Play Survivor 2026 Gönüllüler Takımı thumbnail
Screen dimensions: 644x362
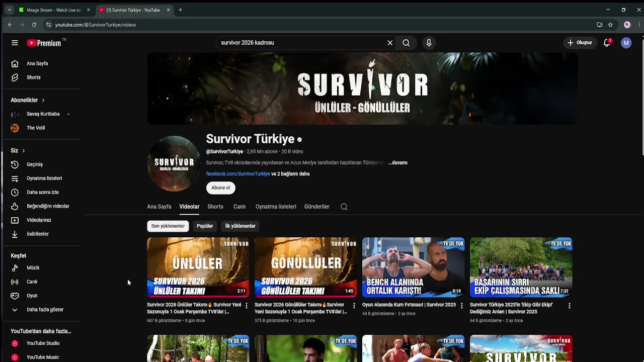[x=306, y=267]
